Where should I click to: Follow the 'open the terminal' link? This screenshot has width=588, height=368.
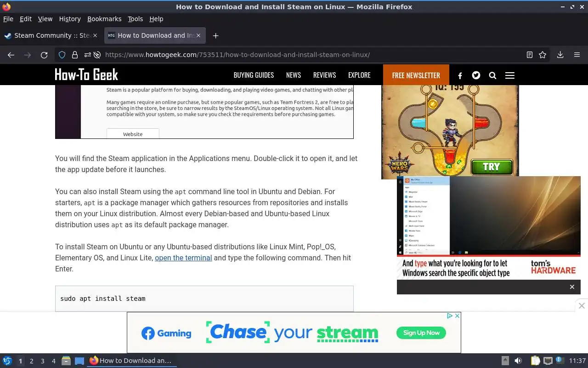[183, 258]
